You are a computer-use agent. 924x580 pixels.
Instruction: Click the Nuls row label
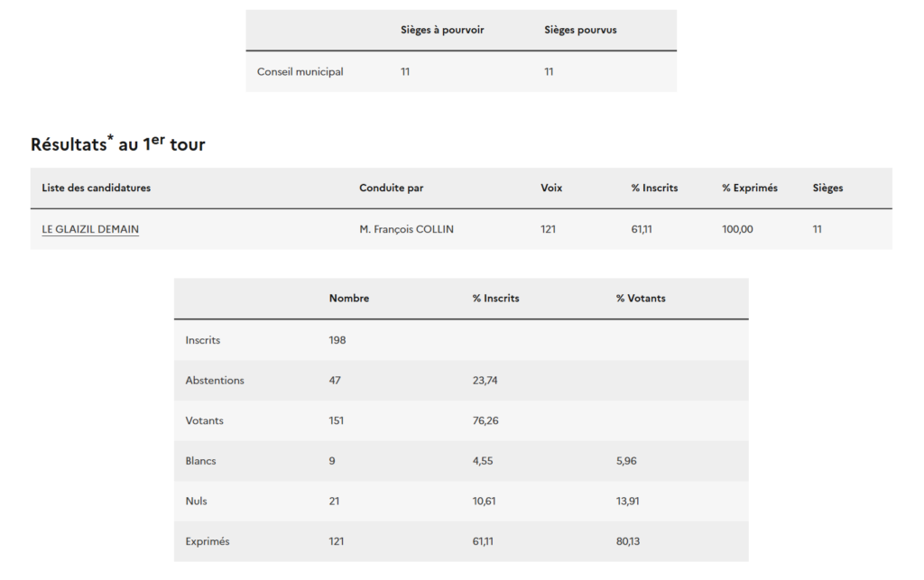[196, 501]
